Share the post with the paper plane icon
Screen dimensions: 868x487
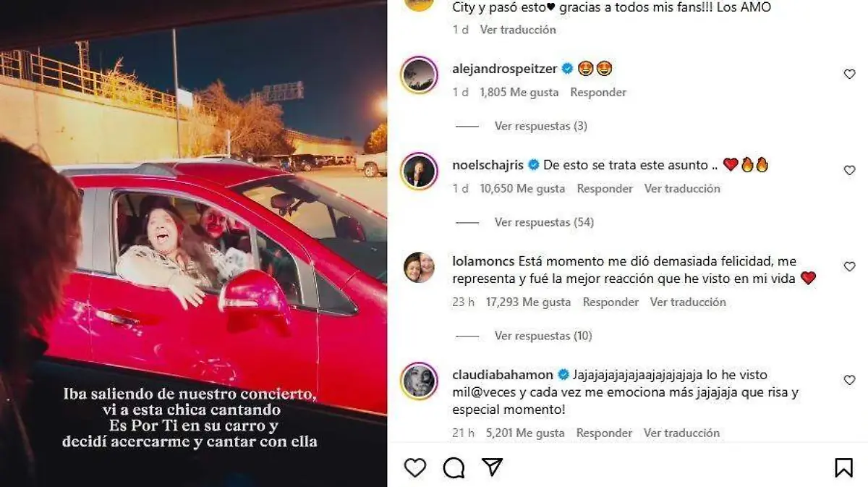[x=493, y=467]
